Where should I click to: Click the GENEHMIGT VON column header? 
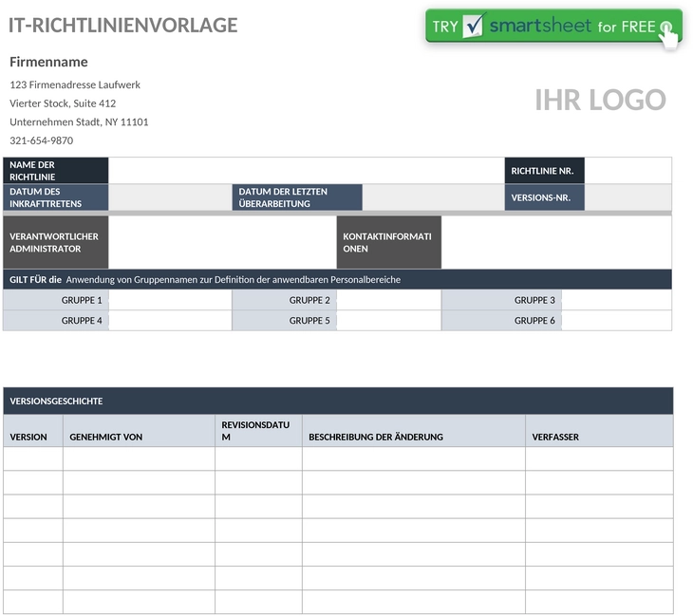point(139,431)
